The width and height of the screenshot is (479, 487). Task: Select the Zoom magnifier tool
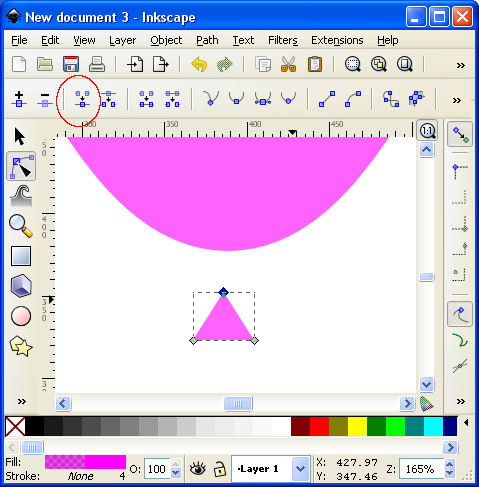pyautogui.click(x=21, y=226)
